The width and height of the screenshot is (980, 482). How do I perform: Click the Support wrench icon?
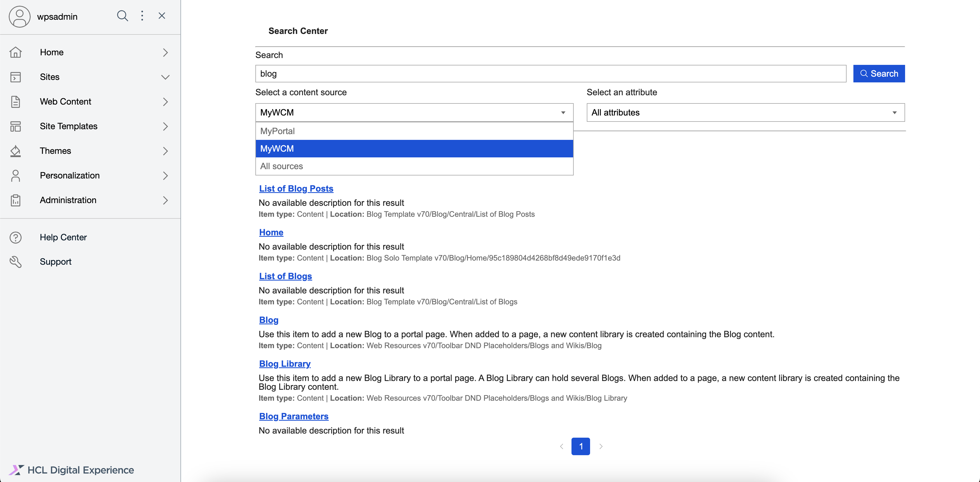click(x=16, y=262)
